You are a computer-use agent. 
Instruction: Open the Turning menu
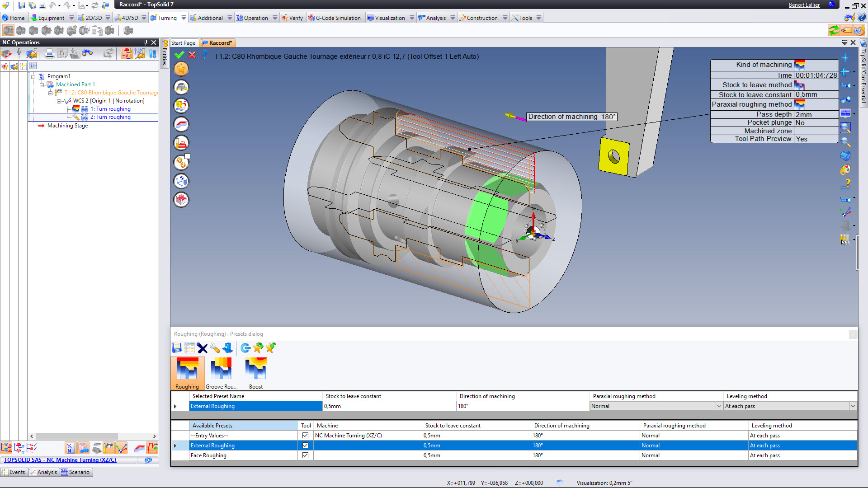tap(167, 18)
